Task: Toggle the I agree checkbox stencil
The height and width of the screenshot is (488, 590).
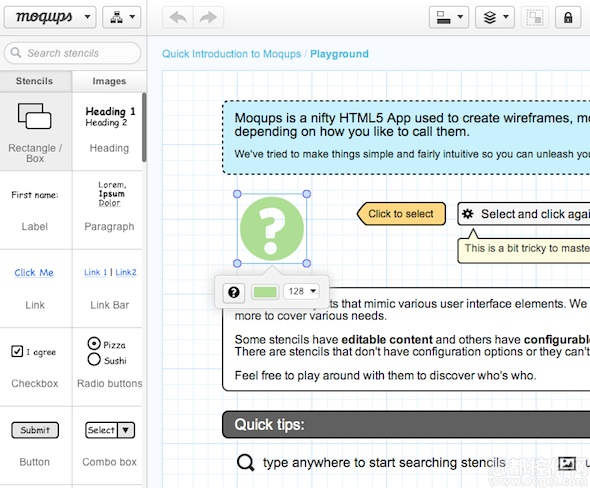Action: point(17,351)
